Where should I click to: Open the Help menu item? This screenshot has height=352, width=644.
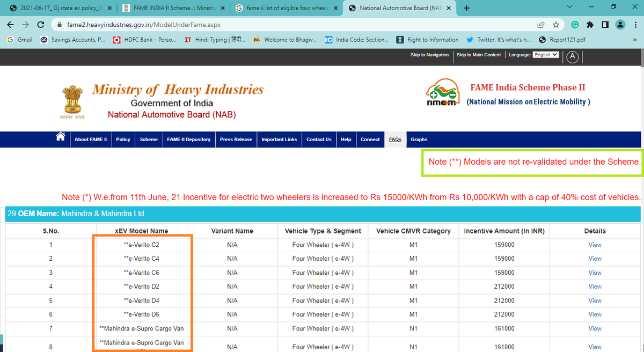[x=346, y=140]
